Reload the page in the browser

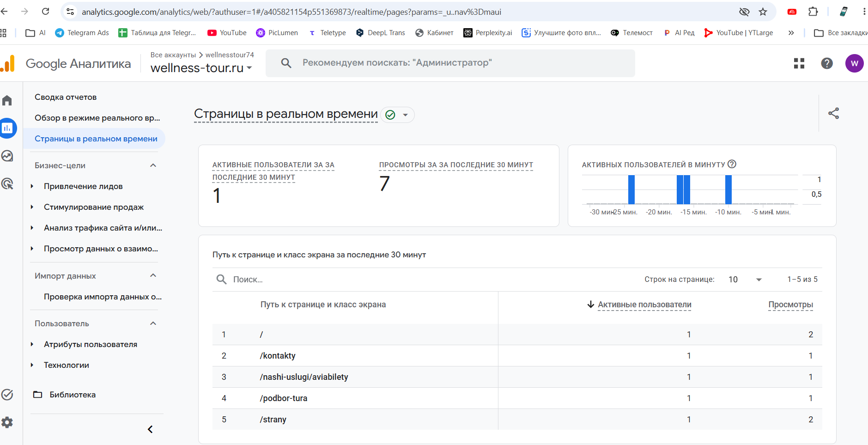coord(45,12)
